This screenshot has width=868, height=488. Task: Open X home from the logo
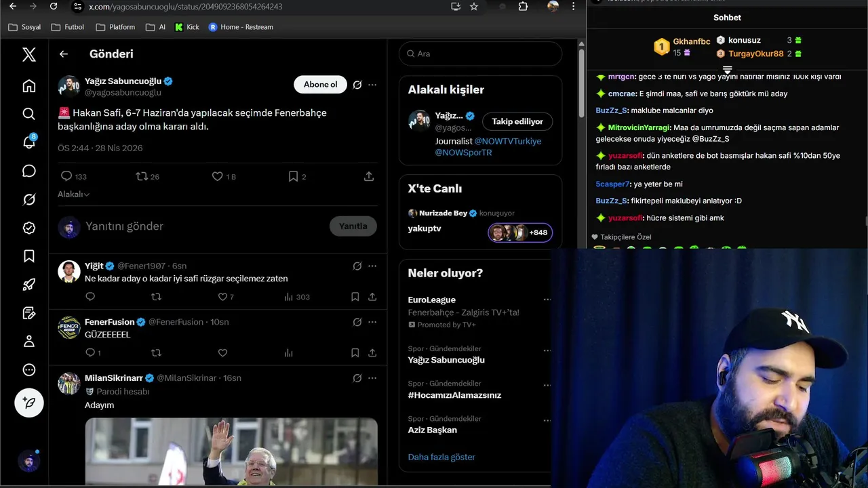click(x=28, y=54)
